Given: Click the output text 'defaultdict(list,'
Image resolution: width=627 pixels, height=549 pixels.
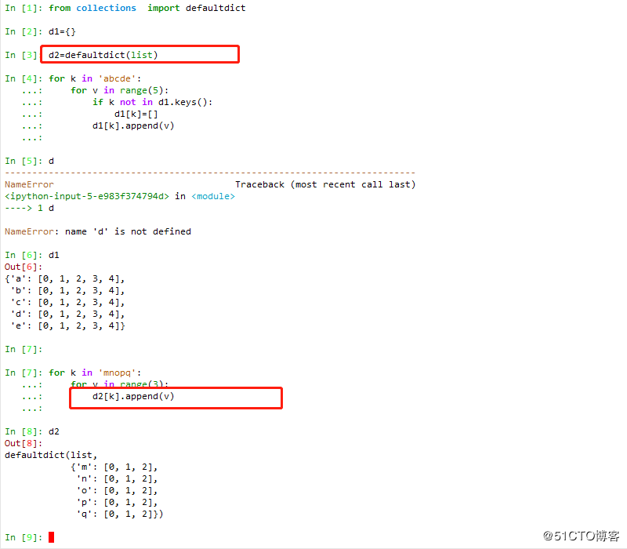Looking at the screenshot, I should point(51,455).
